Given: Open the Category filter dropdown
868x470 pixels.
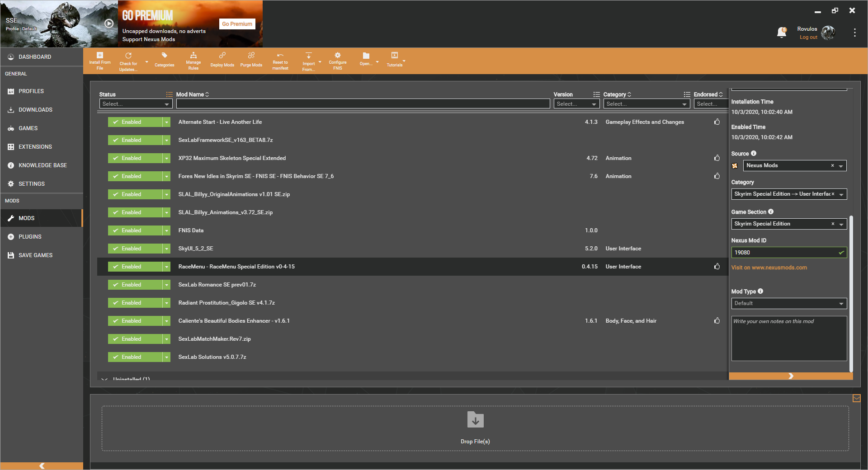Looking at the screenshot, I should click(x=646, y=104).
